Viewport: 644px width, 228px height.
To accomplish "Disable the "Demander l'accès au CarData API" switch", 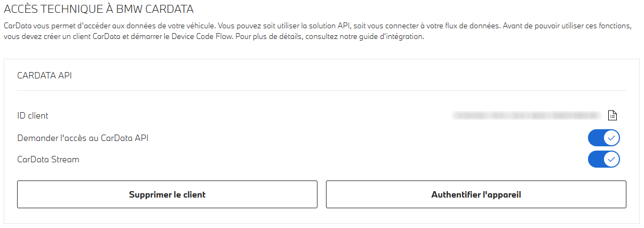I will (603, 138).
